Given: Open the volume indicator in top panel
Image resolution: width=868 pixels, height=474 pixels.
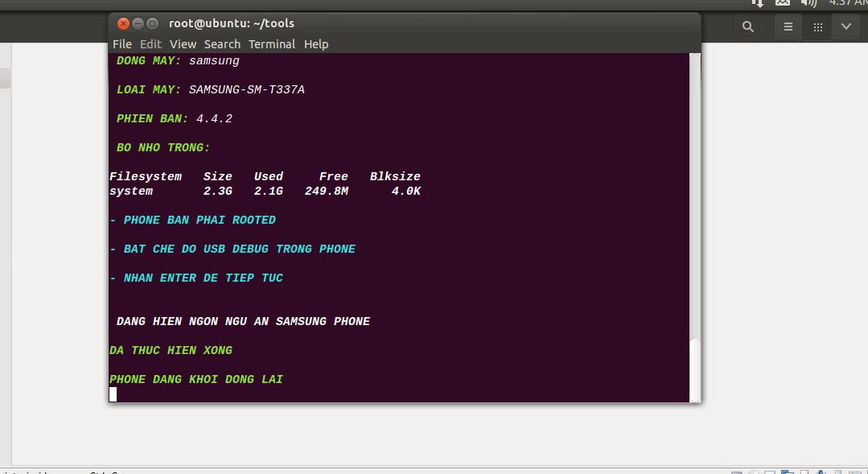Looking at the screenshot, I should coord(808,2).
